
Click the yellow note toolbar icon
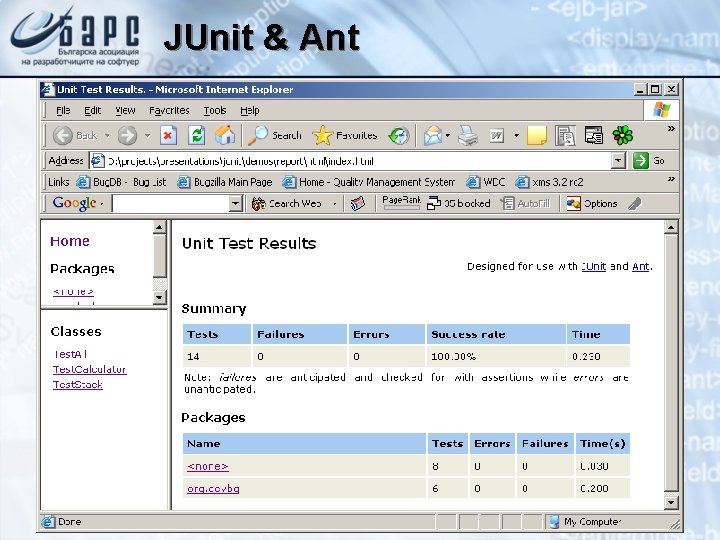(536, 135)
